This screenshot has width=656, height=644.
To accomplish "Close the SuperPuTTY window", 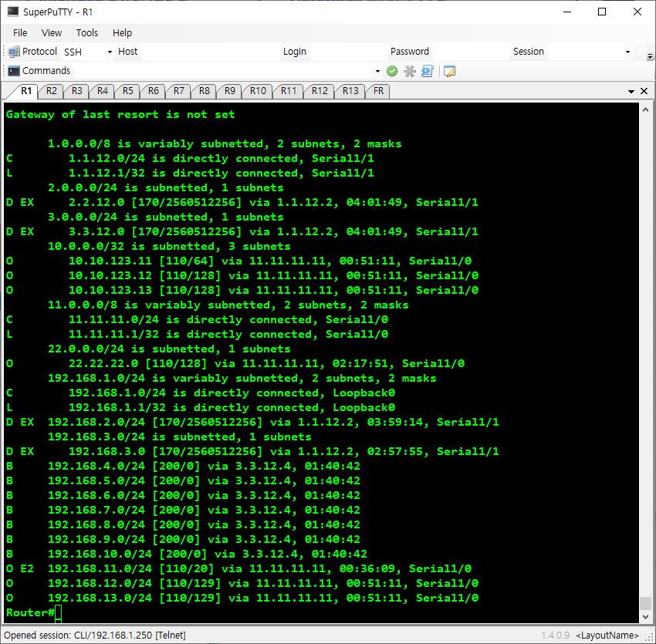I will (637, 12).
